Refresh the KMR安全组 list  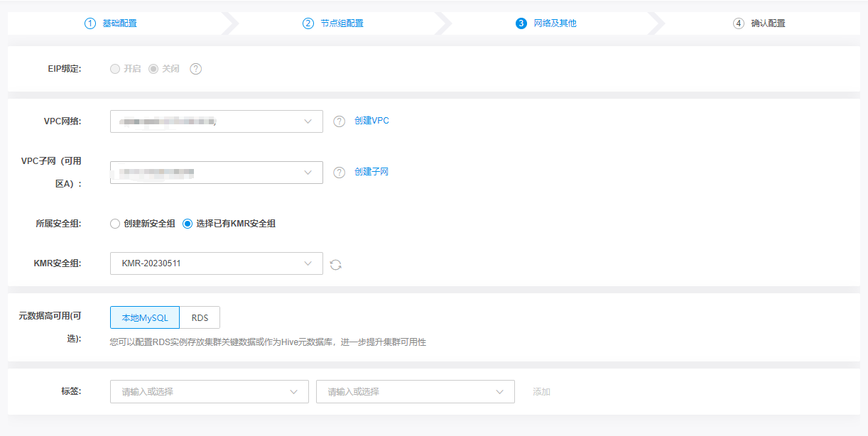coord(336,264)
